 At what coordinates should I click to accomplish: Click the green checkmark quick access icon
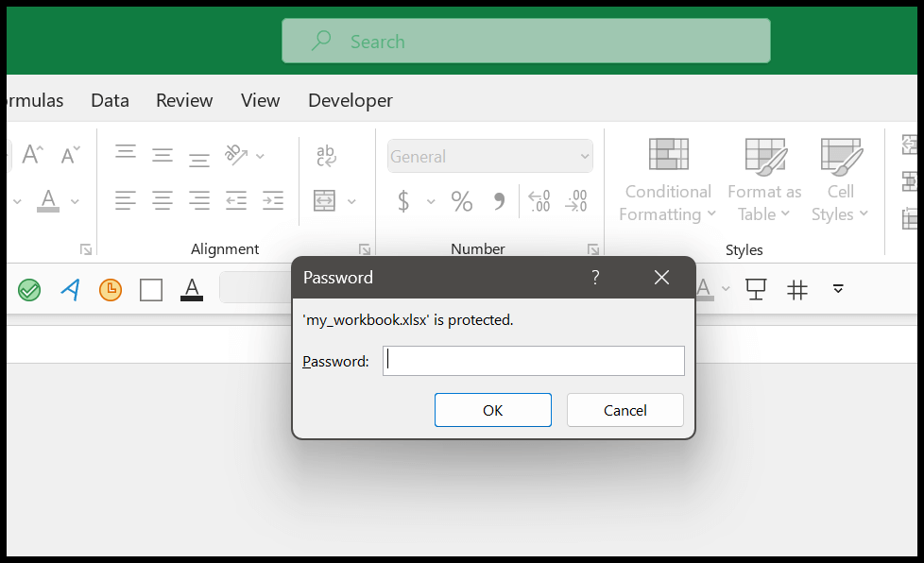29,290
